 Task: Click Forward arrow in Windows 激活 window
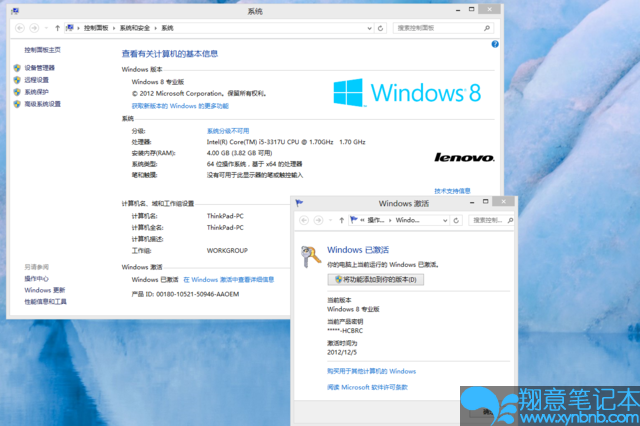click(x=318, y=220)
